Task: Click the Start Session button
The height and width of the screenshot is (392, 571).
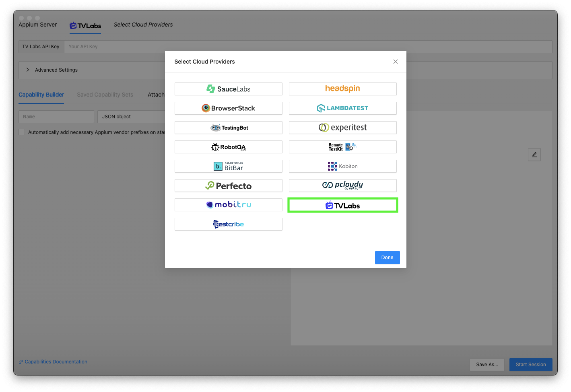Action: coord(531,365)
